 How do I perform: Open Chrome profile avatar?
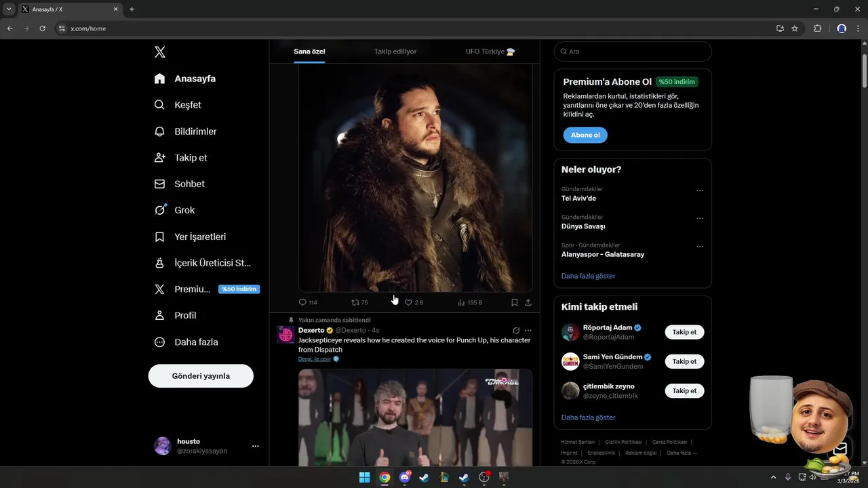tap(842, 28)
